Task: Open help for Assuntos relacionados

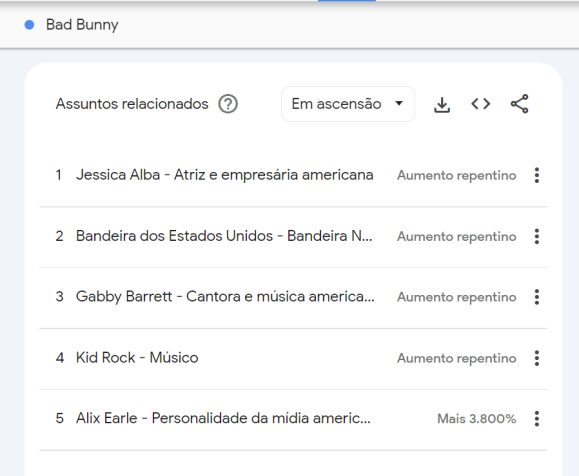Action: [x=228, y=104]
